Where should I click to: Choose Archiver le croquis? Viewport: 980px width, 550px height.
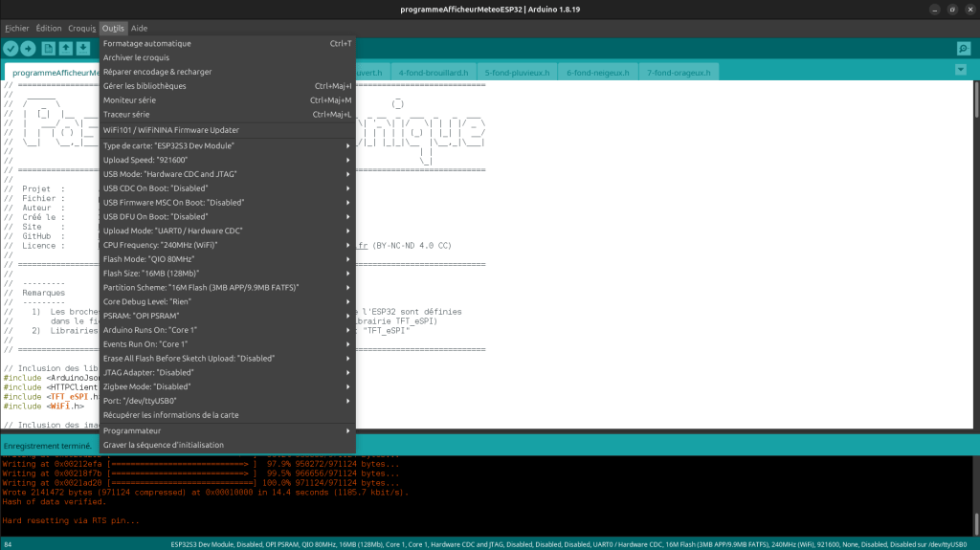[228, 57]
